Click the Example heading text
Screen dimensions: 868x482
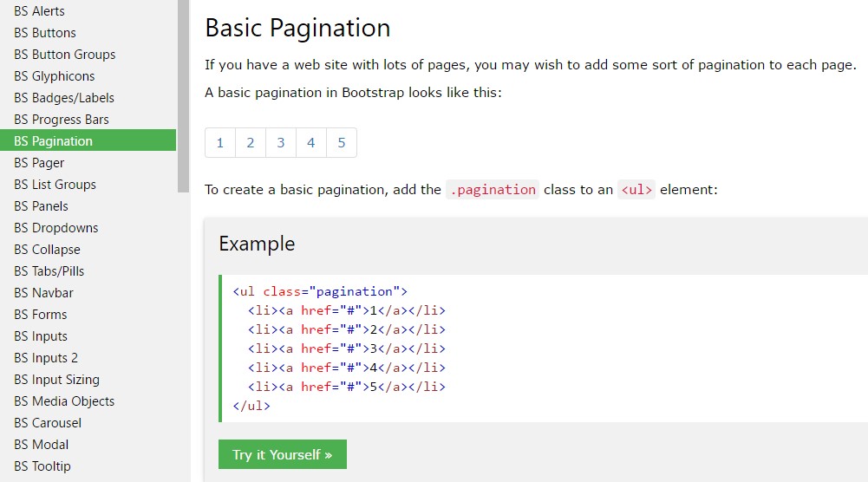(257, 244)
